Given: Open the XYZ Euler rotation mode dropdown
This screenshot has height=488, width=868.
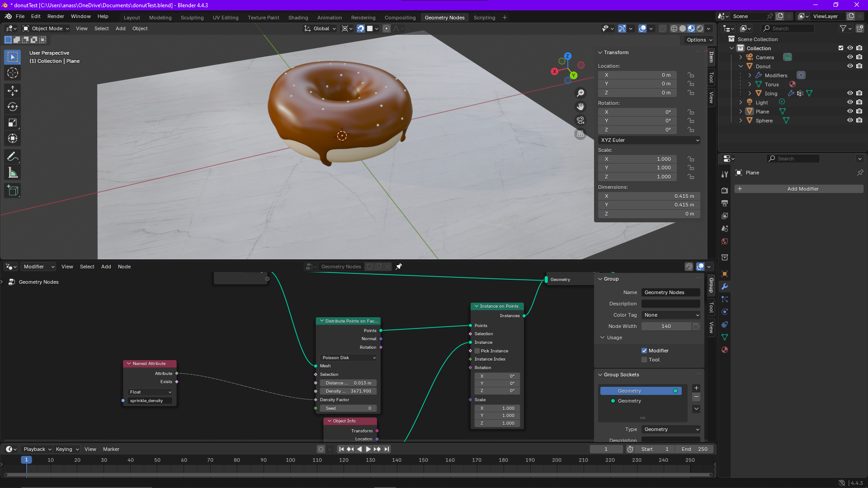Looking at the screenshot, I should click(650, 140).
